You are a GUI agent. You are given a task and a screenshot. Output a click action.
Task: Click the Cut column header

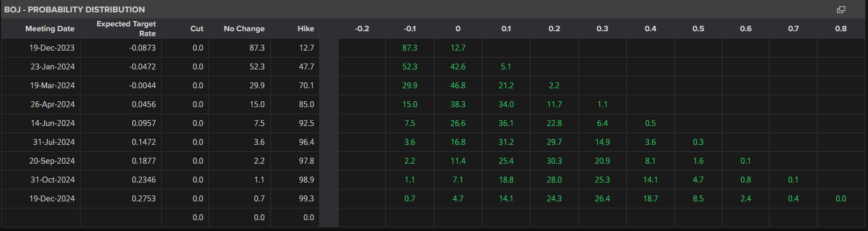coord(197,29)
